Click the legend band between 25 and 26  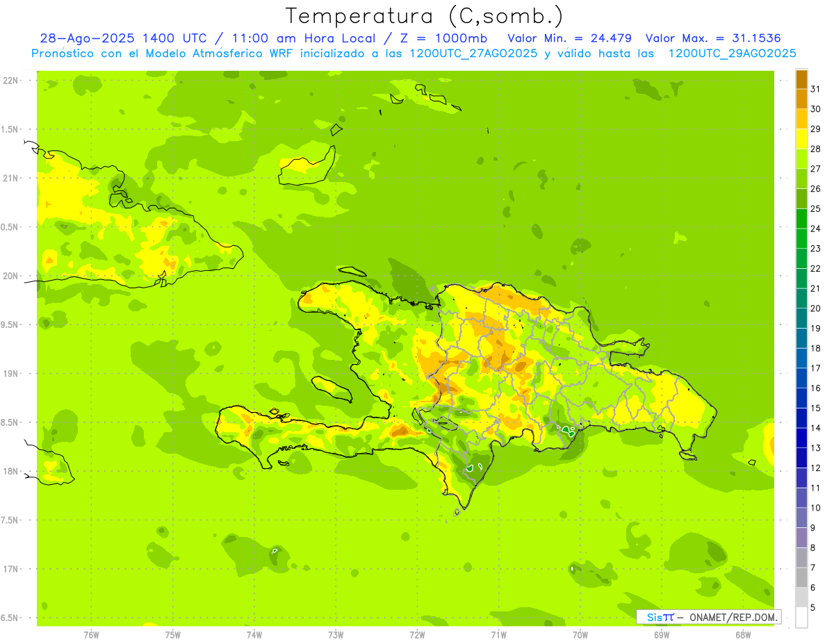pos(801,199)
